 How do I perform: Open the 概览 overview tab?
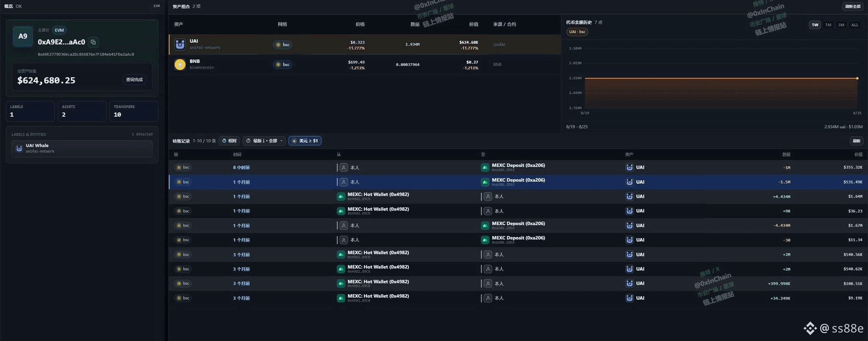coord(8,6)
